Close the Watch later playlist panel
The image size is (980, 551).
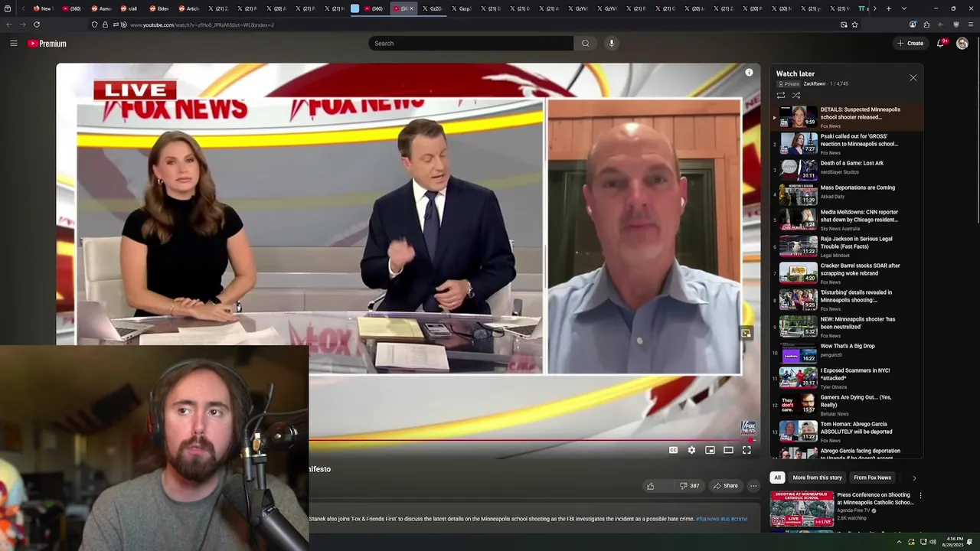click(x=913, y=78)
